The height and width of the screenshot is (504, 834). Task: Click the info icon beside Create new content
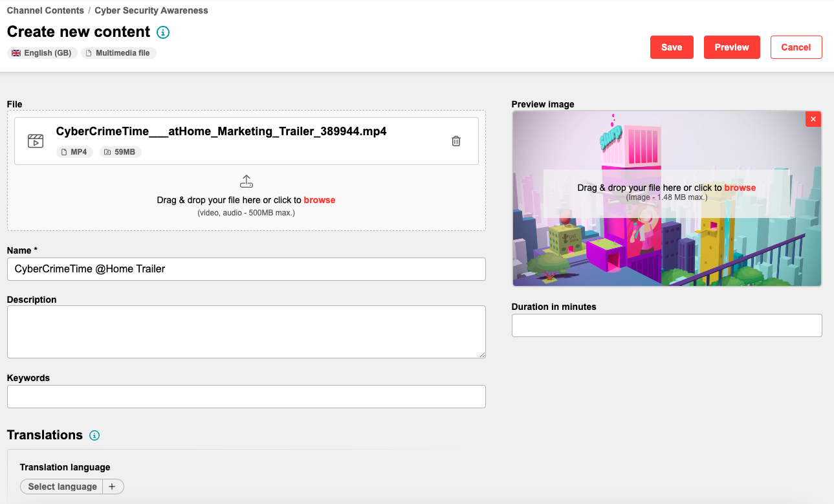point(163,32)
